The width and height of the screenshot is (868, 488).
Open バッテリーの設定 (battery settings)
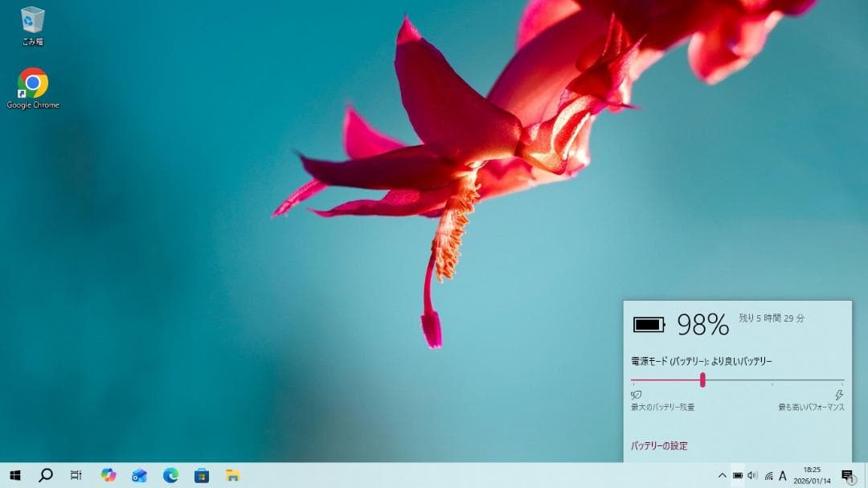click(x=661, y=445)
